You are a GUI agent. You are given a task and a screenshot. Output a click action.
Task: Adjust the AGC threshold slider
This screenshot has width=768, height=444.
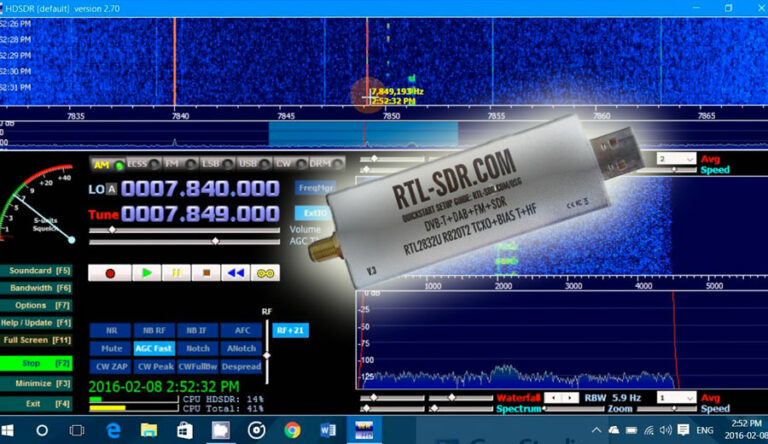click(184, 241)
